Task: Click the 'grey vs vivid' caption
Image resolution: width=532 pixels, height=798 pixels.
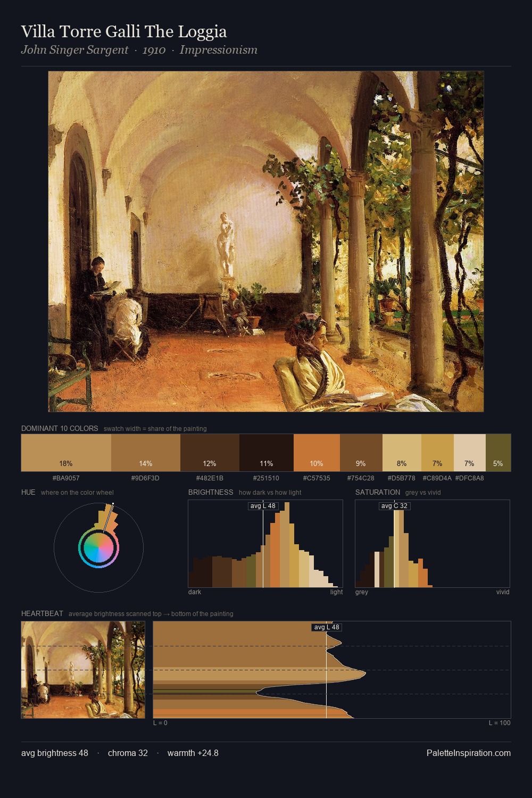Action: [423, 493]
